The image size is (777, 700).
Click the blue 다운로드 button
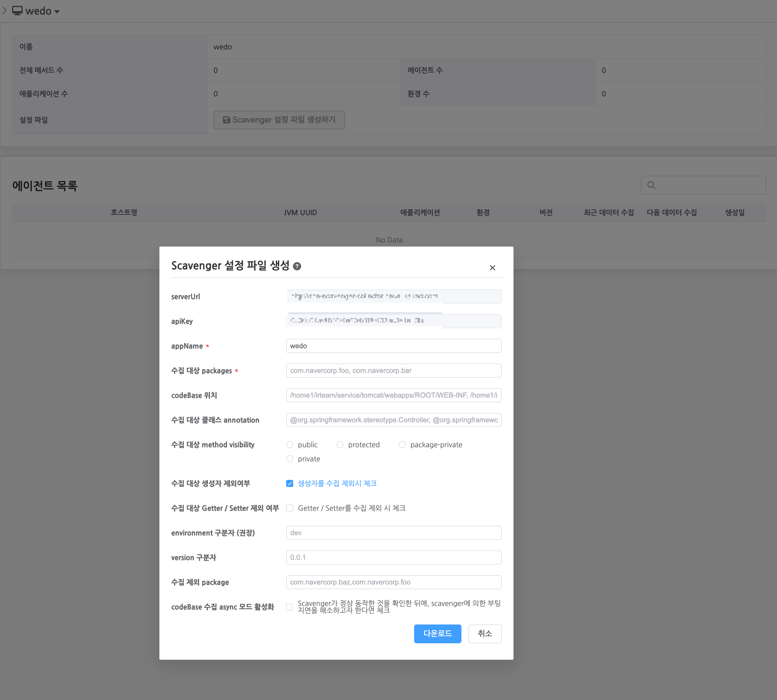pyautogui.click(x=437, y=634)
